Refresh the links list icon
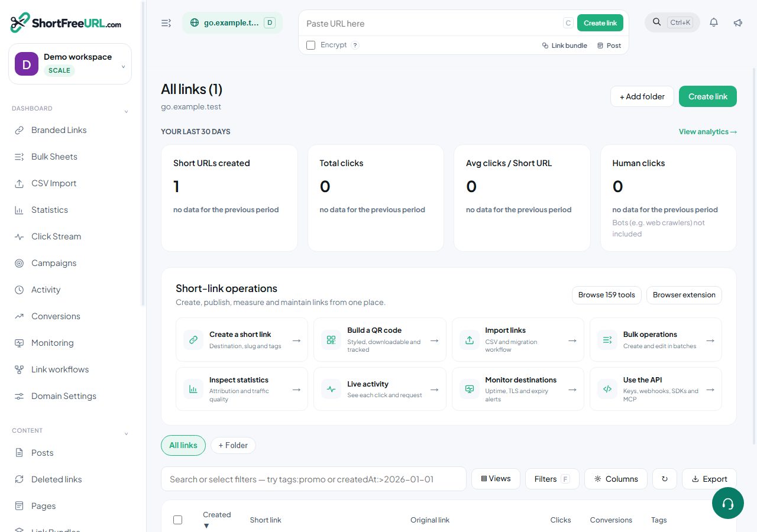 pos(665,479)
